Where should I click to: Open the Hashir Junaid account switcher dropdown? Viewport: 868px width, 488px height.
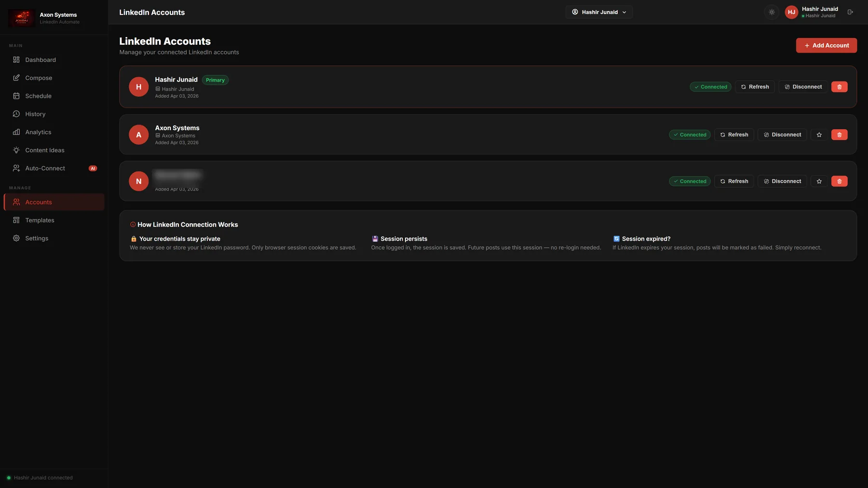pos(599,12)
